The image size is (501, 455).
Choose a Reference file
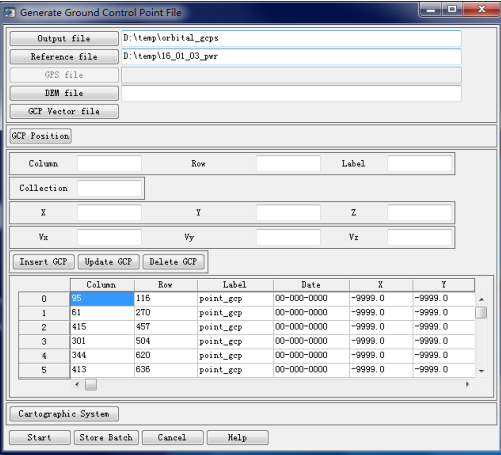point(64,57)
